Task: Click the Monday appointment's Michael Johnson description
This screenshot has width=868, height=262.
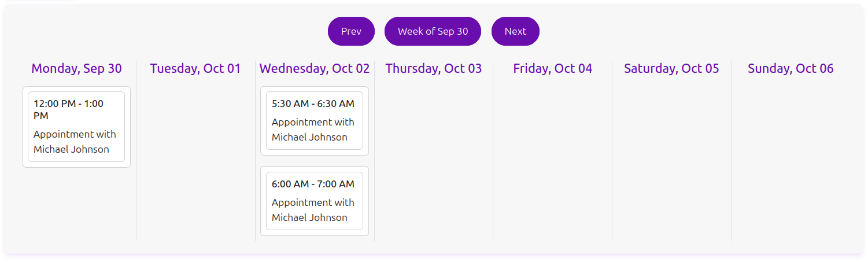Action: click(x=75, y=142)
